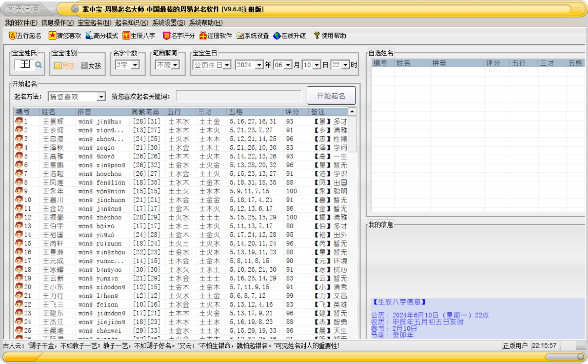The width and height of the screenshot is (588, 364).
Task: Click the face icon for row 15 王芮轩
Action: pyautogui.click(x=19, y=243)
